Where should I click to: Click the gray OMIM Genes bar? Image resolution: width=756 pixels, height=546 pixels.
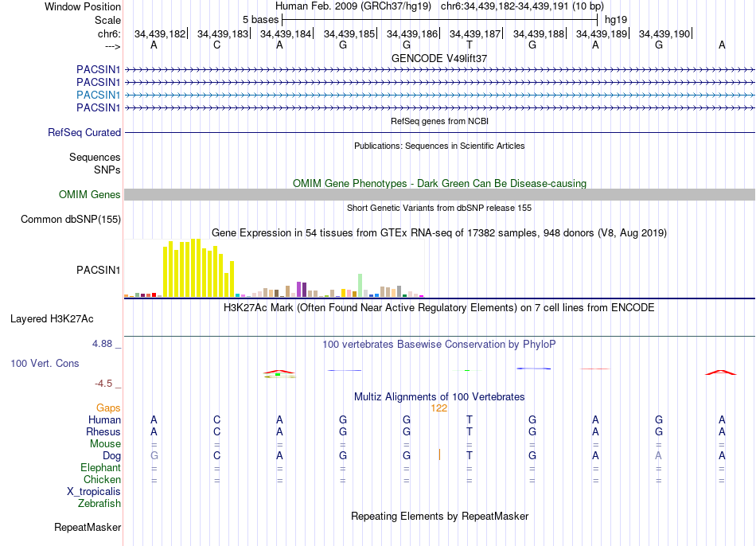coord(440,194)
